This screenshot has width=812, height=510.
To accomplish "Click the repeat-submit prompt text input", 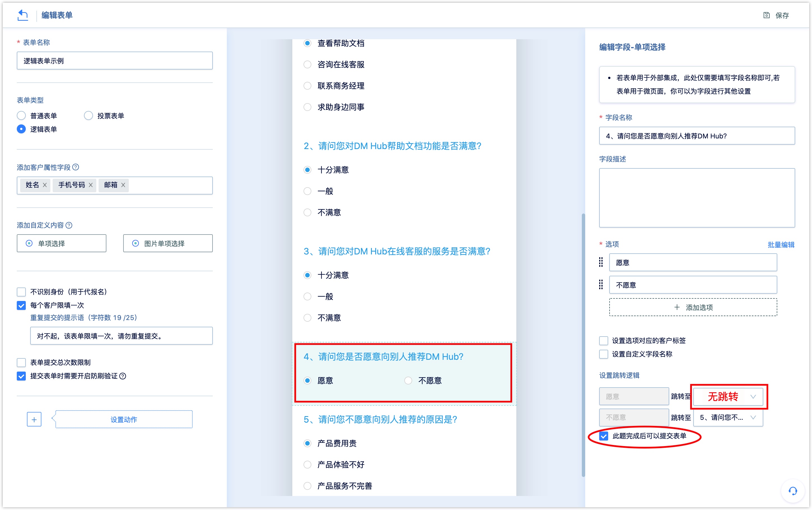I will pos(121,336).
